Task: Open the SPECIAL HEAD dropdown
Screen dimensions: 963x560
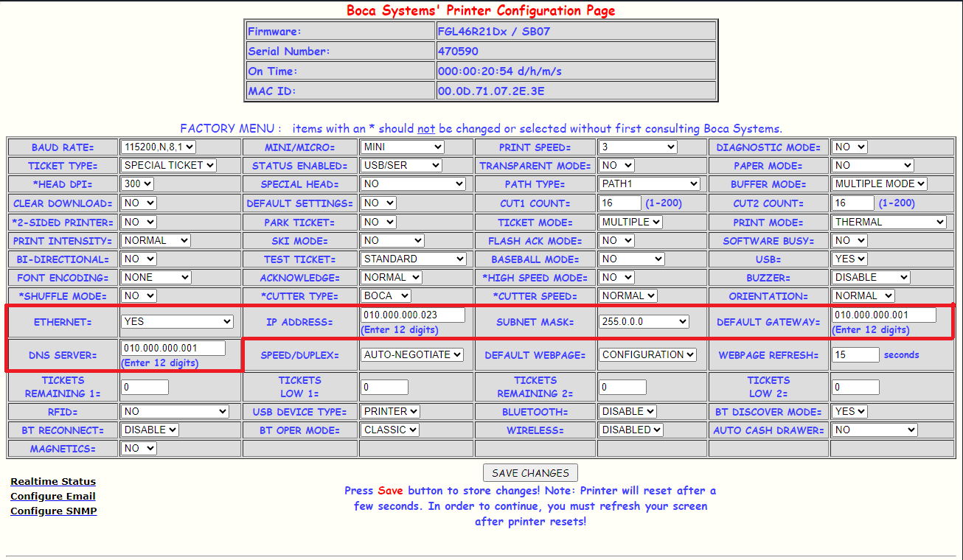Action: 413,184
